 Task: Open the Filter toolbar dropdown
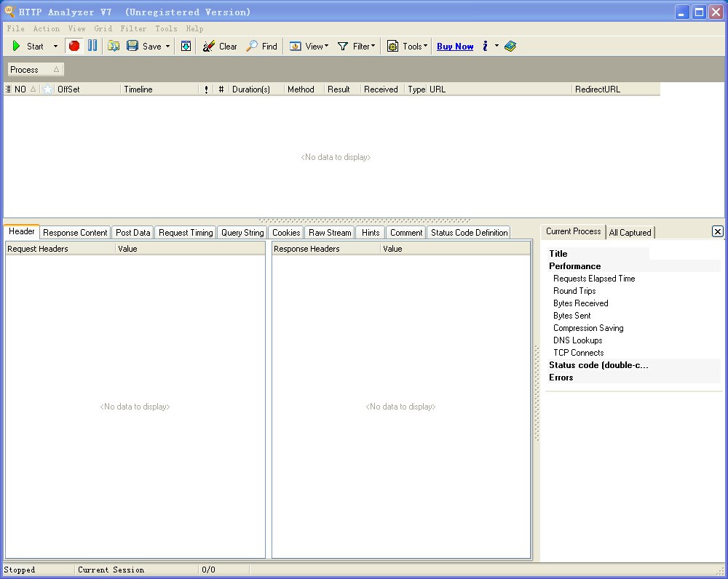click(356, 46)
